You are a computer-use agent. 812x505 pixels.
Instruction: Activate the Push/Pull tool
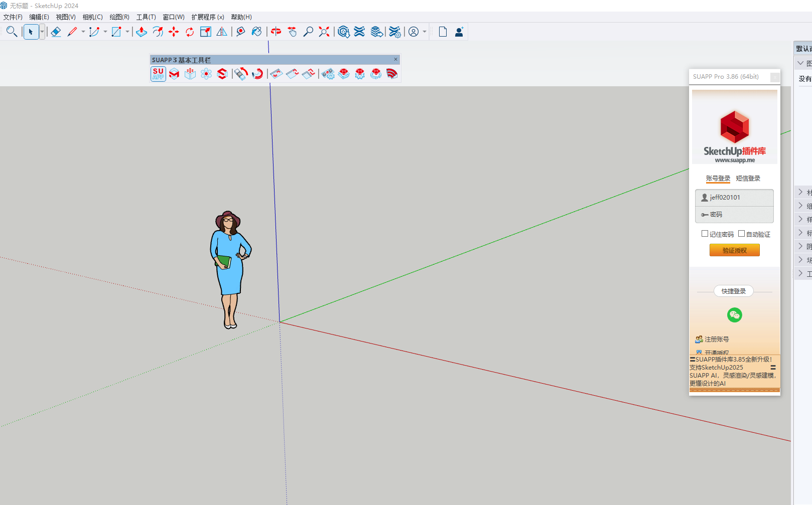click(x=142, y=32)
